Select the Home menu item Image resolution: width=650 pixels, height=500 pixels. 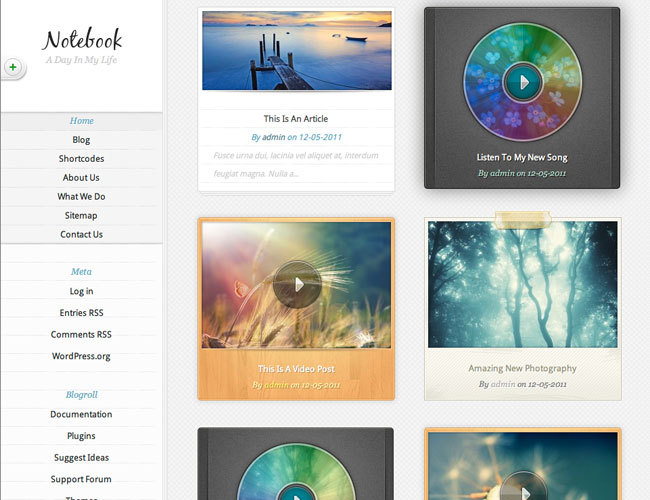coord(82,121)
